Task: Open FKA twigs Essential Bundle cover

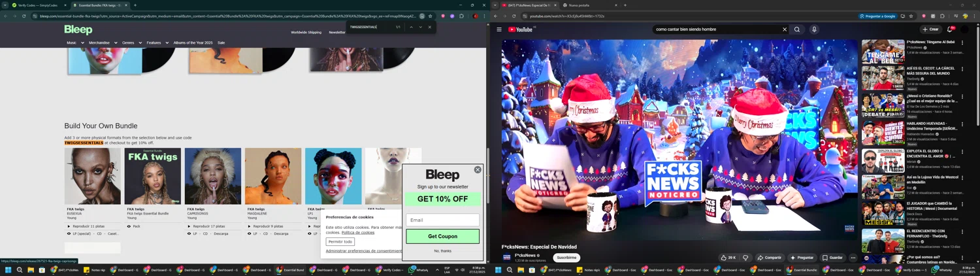Action: pyautogui.click(x=152, y=176)
